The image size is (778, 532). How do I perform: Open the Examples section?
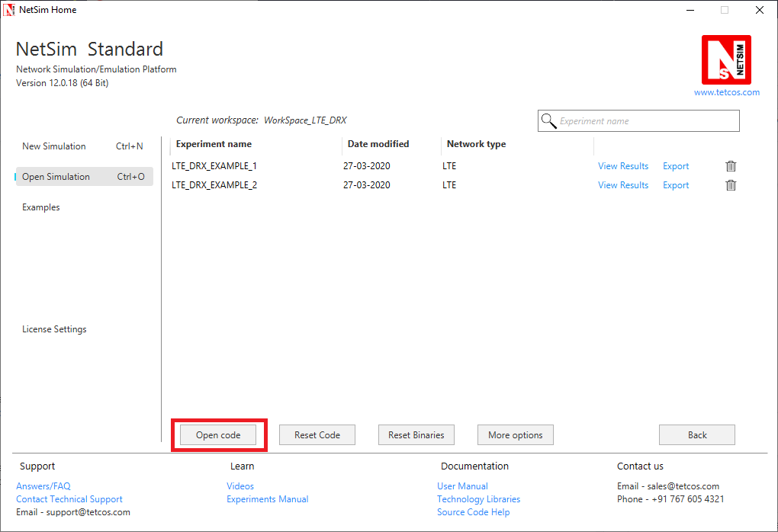click(x=41, y=207)
